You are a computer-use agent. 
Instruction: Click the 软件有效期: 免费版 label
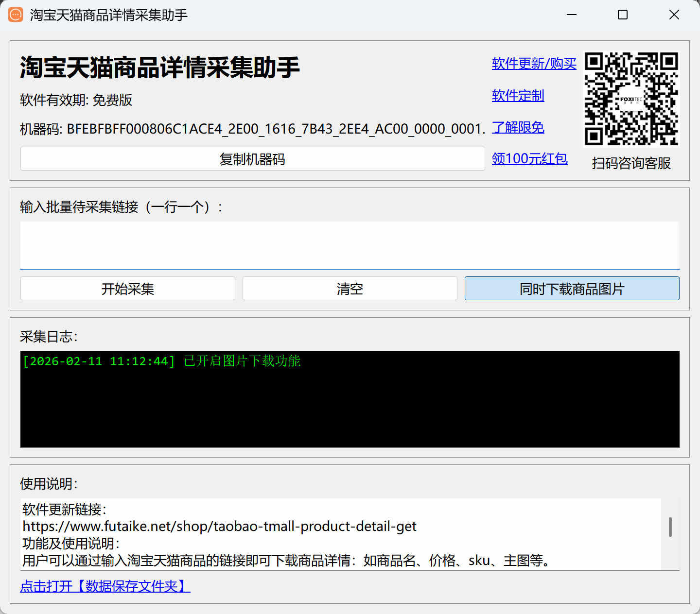point(76,100)
